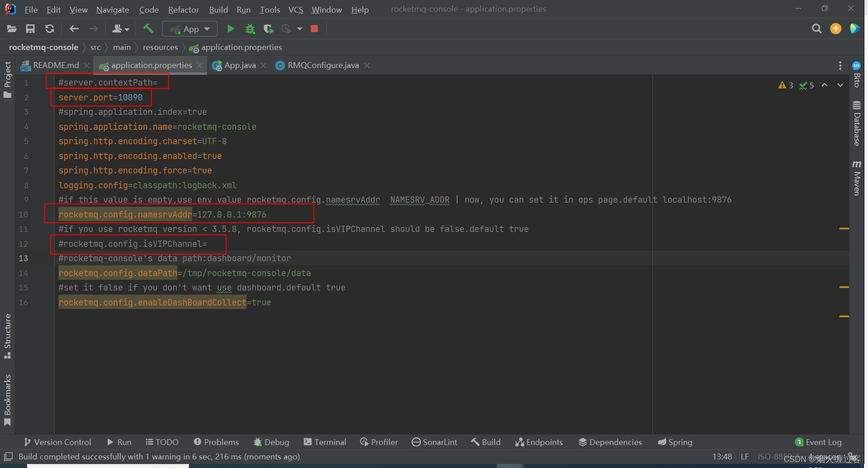The image size is (868, 468).
Task: Open the Problems tool window
Action: point(216,442)
